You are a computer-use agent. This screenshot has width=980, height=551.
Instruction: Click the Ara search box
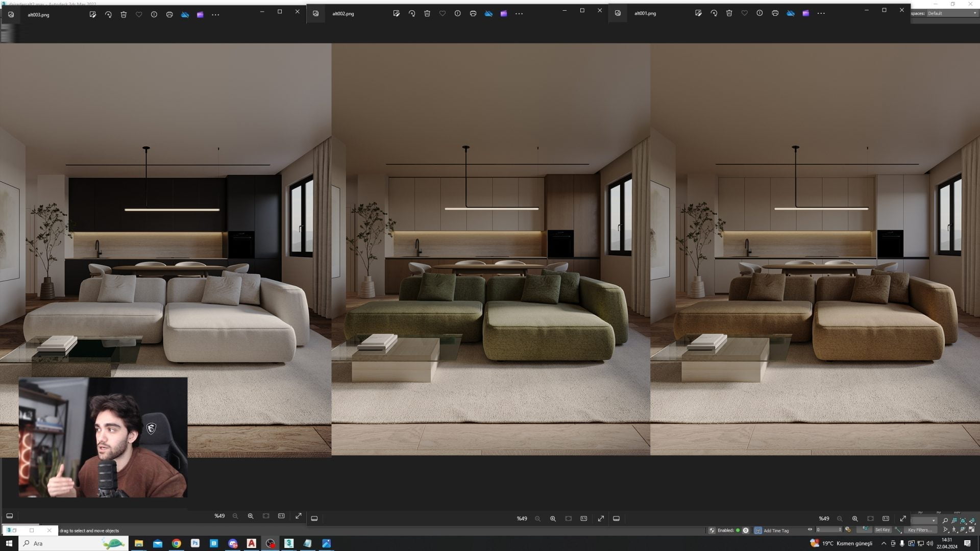pos(61,543)
